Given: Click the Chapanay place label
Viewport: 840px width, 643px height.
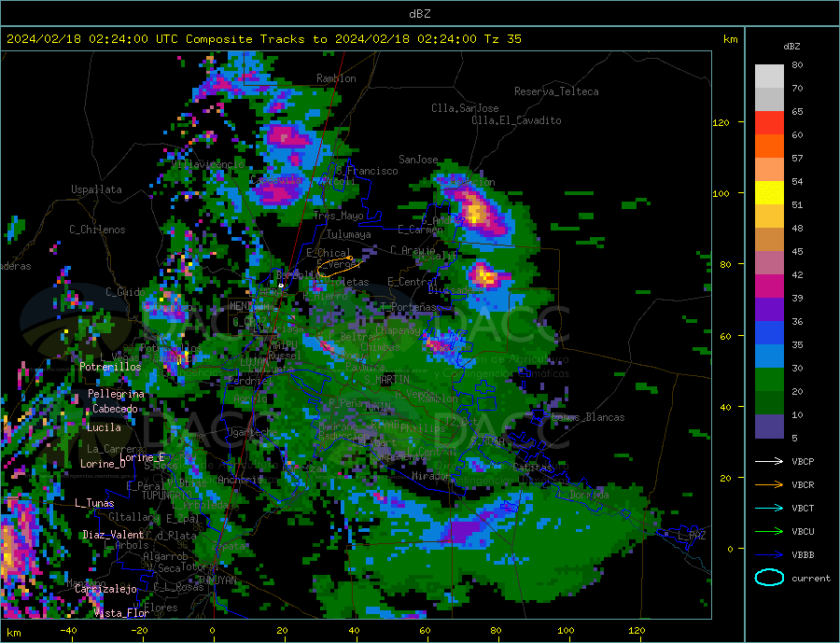Looking at the screenshot, I should [x=398, y=330].
